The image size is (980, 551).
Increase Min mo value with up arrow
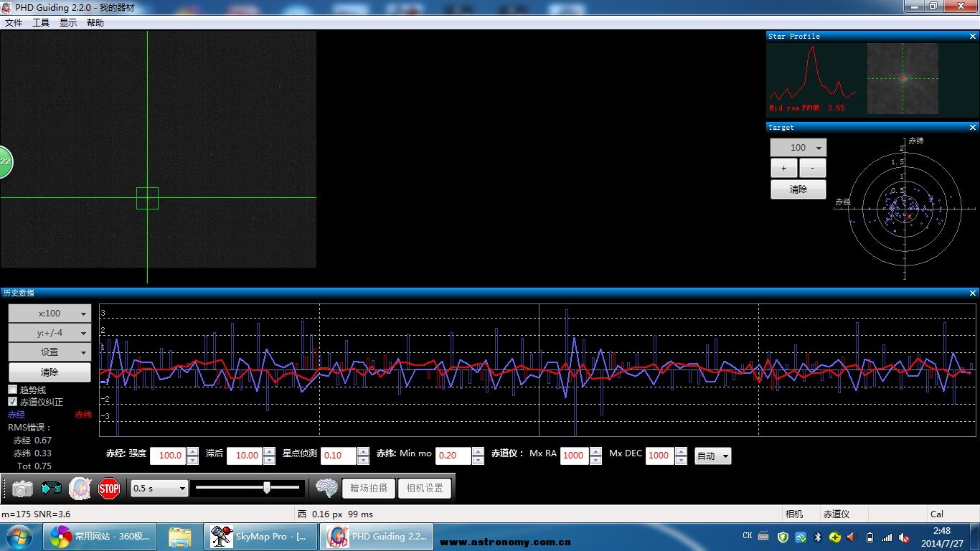point(478,451)
